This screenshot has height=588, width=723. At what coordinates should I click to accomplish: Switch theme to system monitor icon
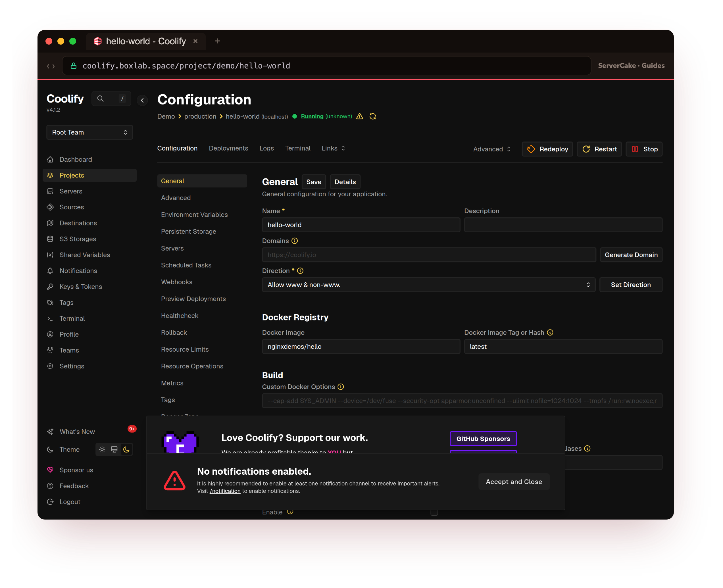pos(114,449)
